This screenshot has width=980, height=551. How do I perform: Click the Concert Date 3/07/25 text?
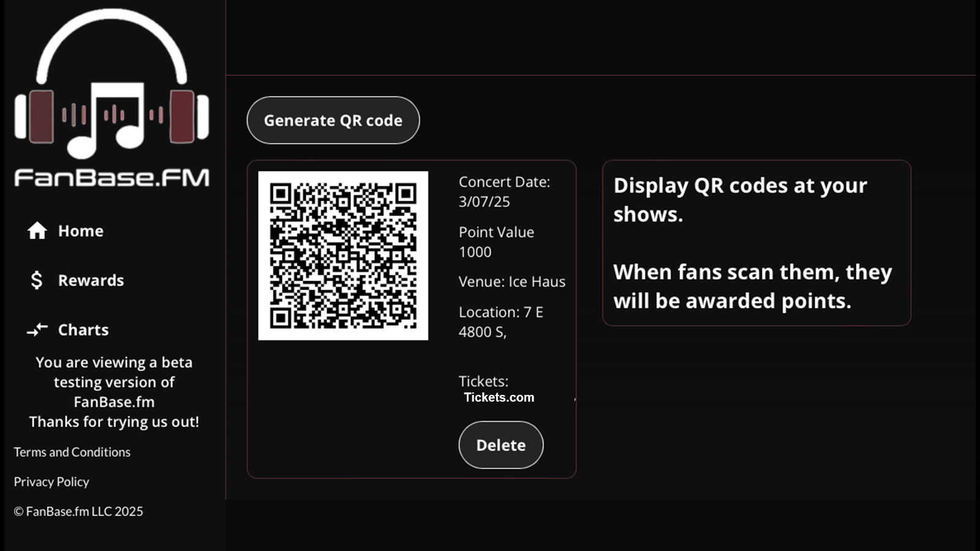(x=505, y=192)
